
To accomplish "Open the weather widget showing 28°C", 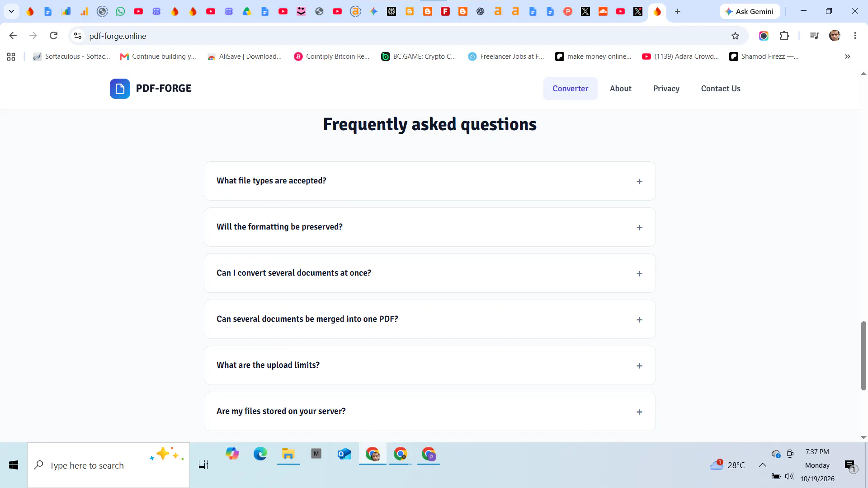I will [x=727, y=465].
